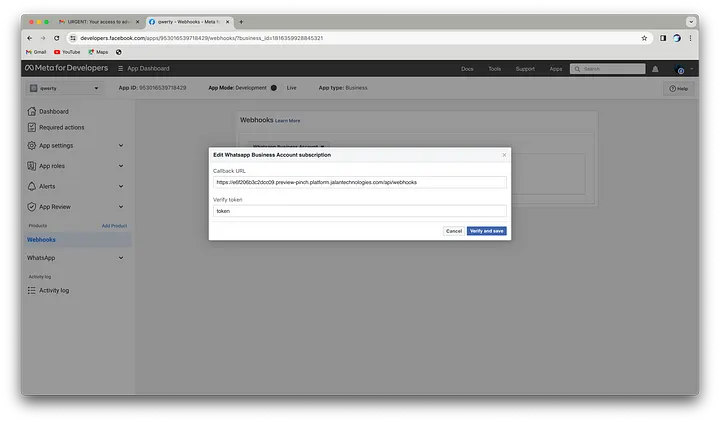Screen dimensions: 720x423
Task: Reload the page with the refresh icon
Action: [56, 38]
